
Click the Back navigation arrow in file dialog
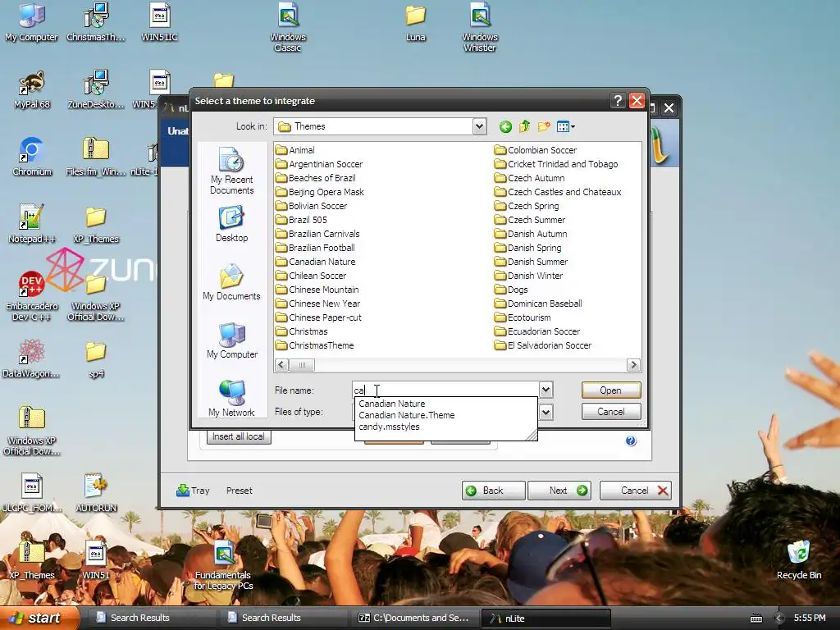coord(505,127)
